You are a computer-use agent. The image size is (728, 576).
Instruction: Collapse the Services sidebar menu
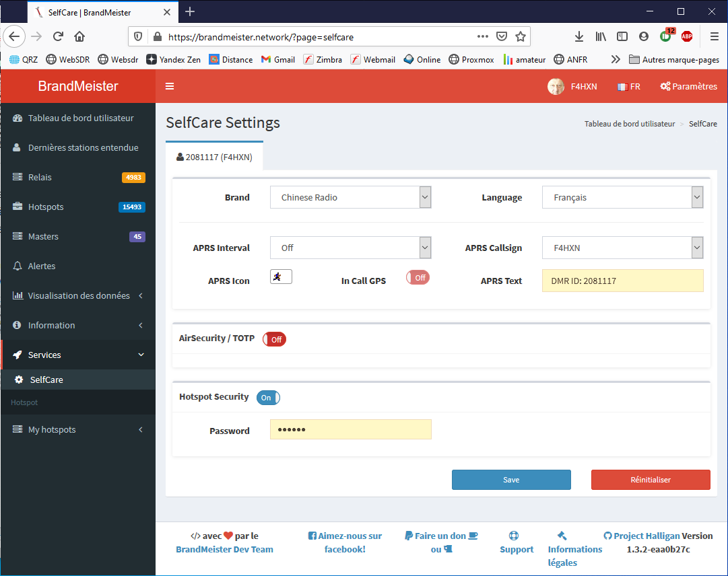[x=78, y=355]
